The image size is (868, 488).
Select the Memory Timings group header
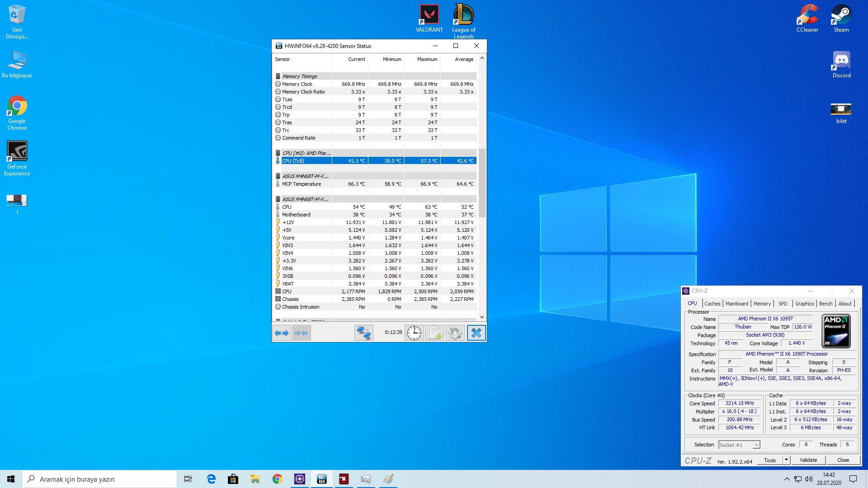(x=375, y=76)
